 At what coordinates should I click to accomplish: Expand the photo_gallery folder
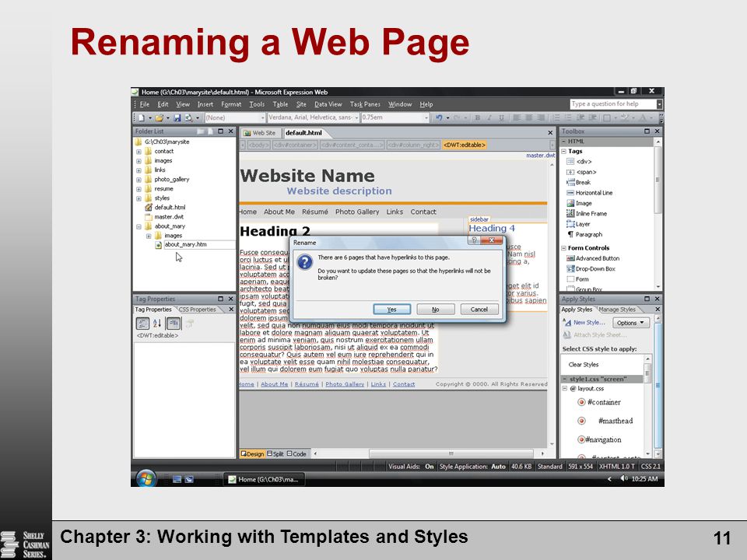click(x=139, y=180)
